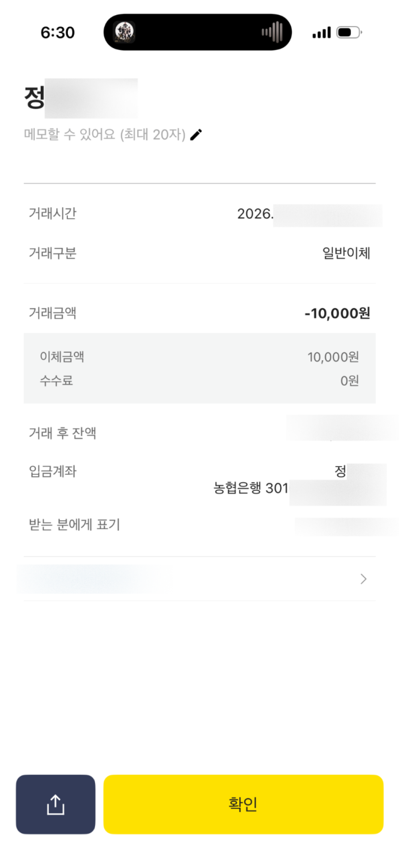
Task: Tap the 이체금액 row label
Action: click(62, 357)
